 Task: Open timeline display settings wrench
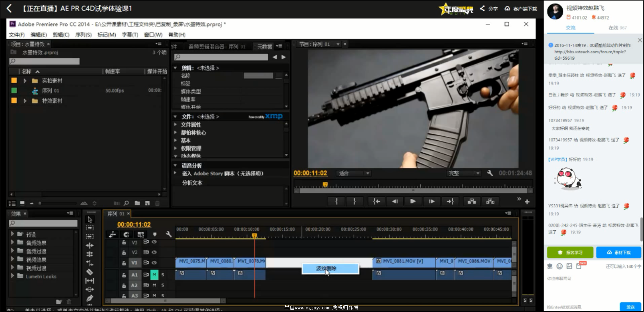(168, 234)
